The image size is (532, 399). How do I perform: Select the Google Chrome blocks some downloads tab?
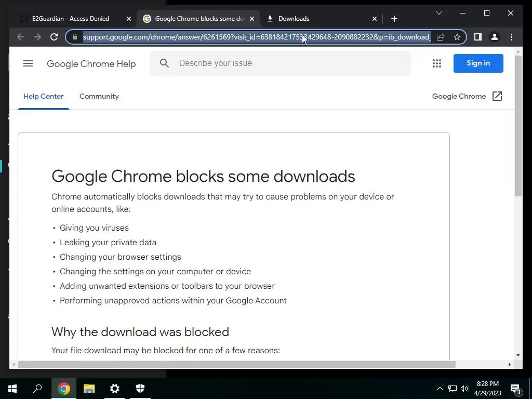click(199, 19)
